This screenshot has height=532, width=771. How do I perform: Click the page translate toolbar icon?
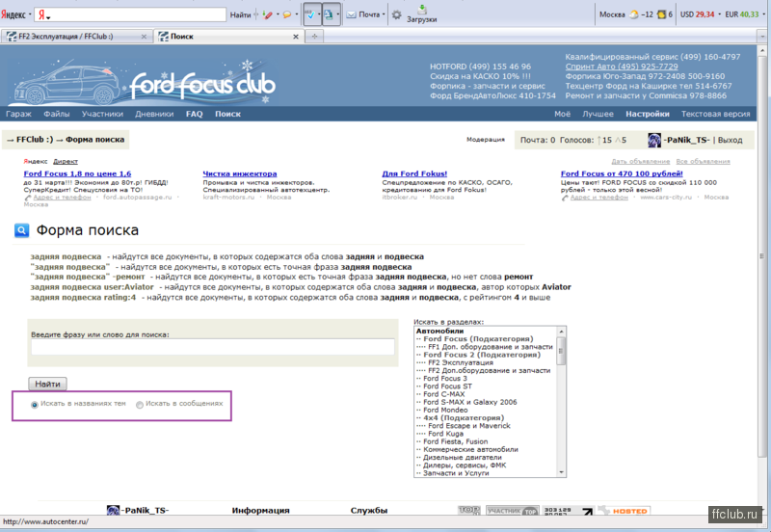(329, 14)
